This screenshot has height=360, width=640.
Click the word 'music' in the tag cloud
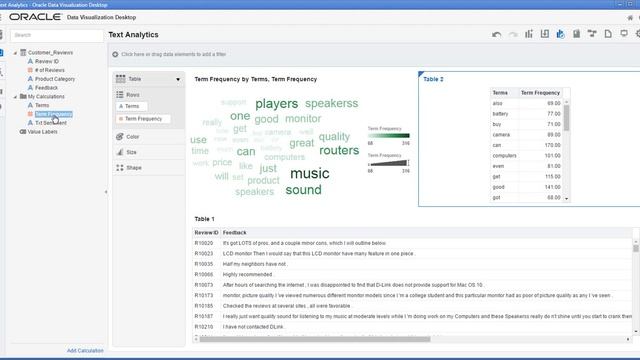[310, 173]
